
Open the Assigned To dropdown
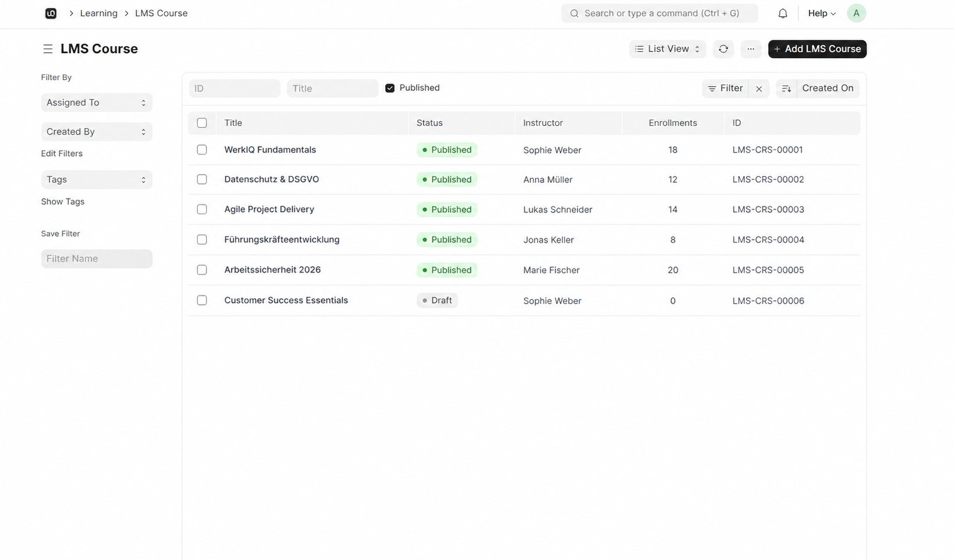[97, 103]
